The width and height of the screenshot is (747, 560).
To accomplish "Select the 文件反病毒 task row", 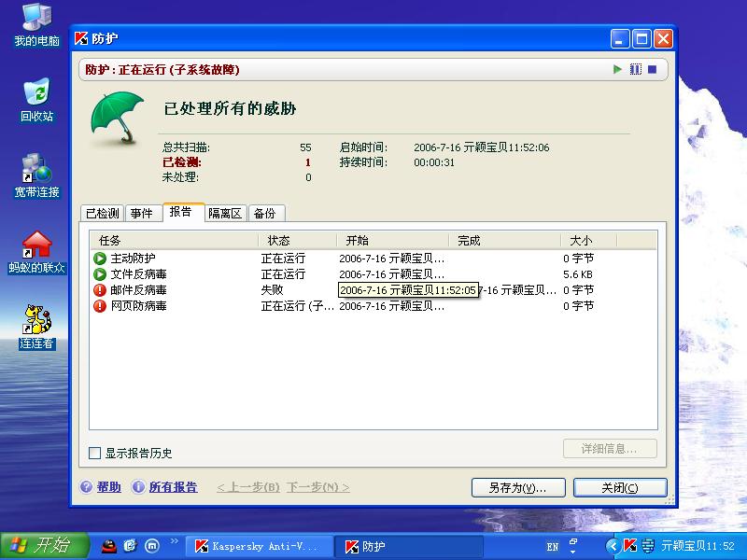I will pyautogui.click(x=373, y=274).
